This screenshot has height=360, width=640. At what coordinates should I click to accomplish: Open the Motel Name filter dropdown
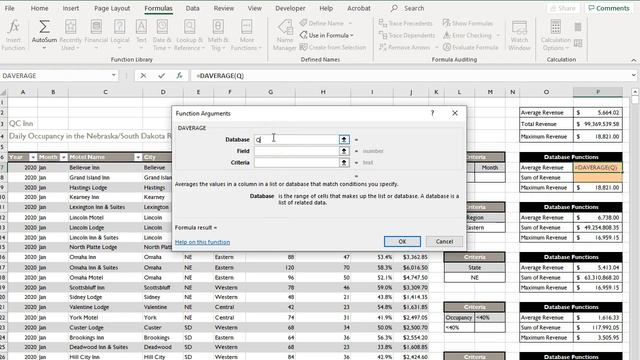point(138,157)
